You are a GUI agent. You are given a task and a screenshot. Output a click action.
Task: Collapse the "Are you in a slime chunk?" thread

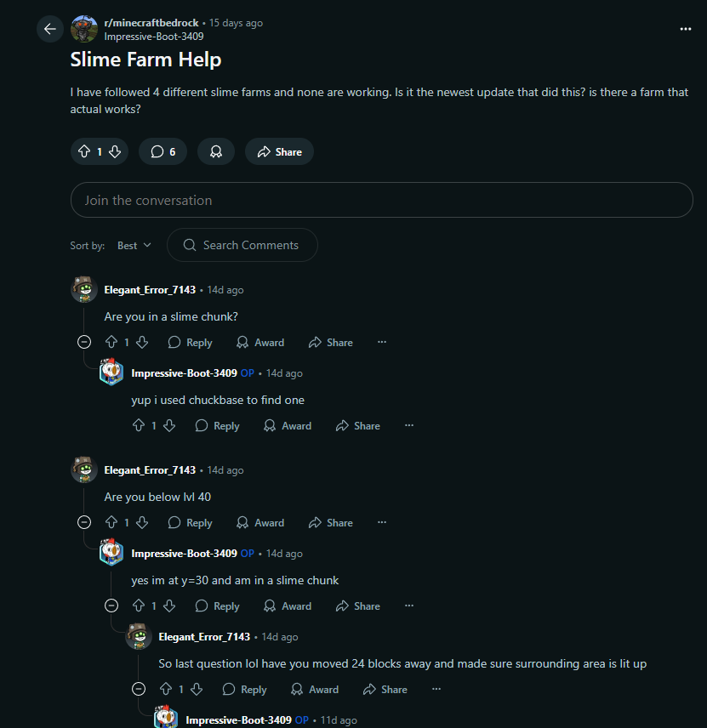click(84, 342)
